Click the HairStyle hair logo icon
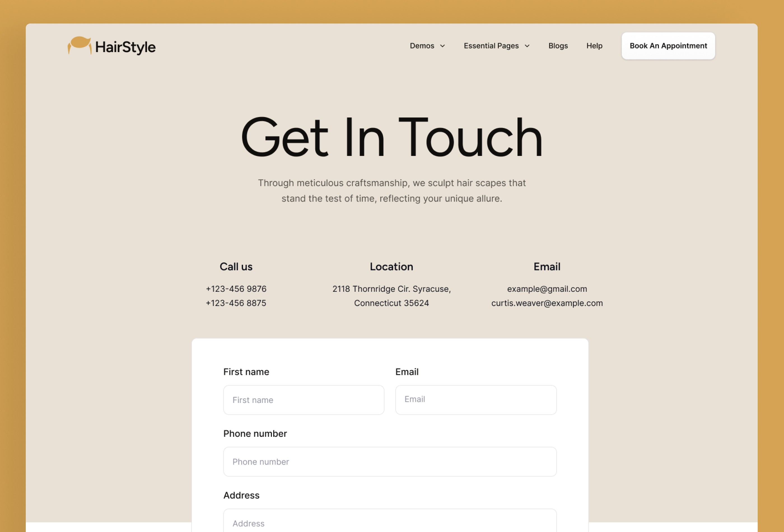Viewport: 784px width, 532px height. pyautogui.click(x=80, y=46)
